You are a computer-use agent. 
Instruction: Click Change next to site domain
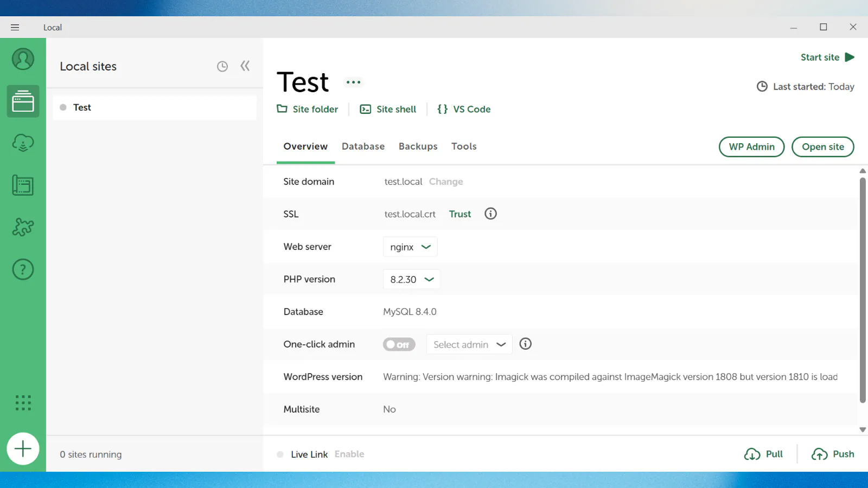(446, 182)
